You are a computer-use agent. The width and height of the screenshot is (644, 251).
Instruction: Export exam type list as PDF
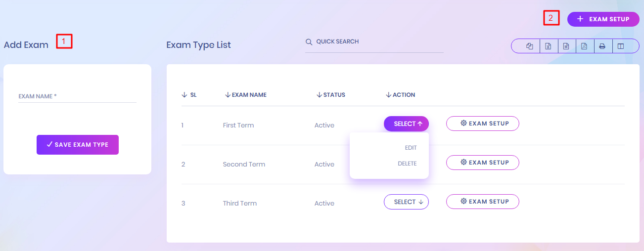[x=584, y=46]
